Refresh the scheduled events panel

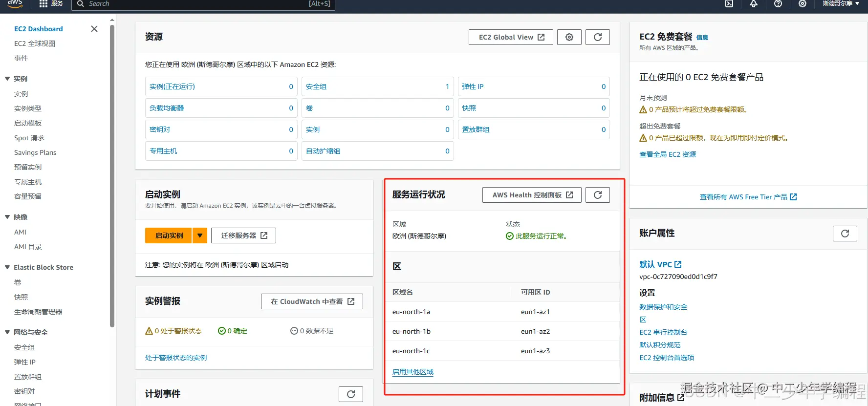point(351,394)
